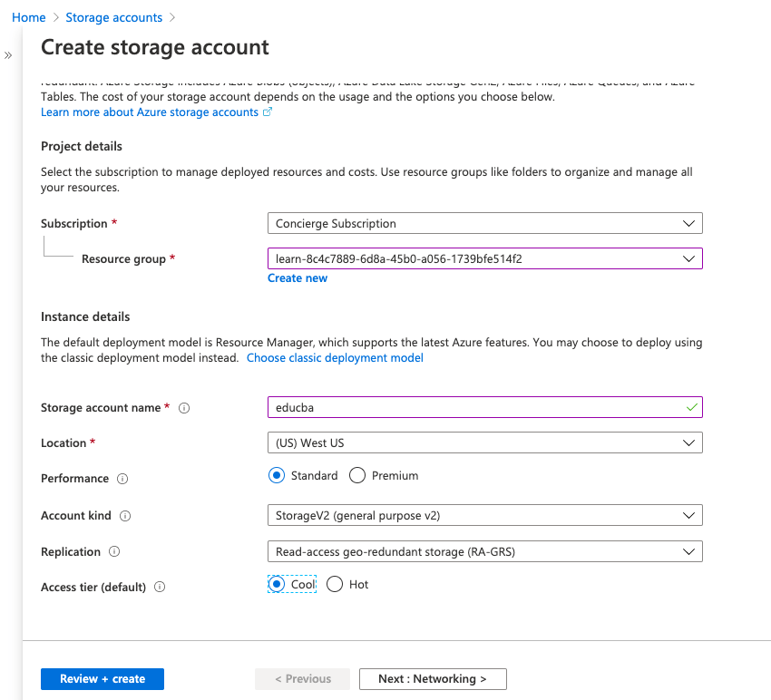Show Access tier info tooltip
Image resolution: width=771 pixels, height=700 pixels.
click(x=160, y=587)
